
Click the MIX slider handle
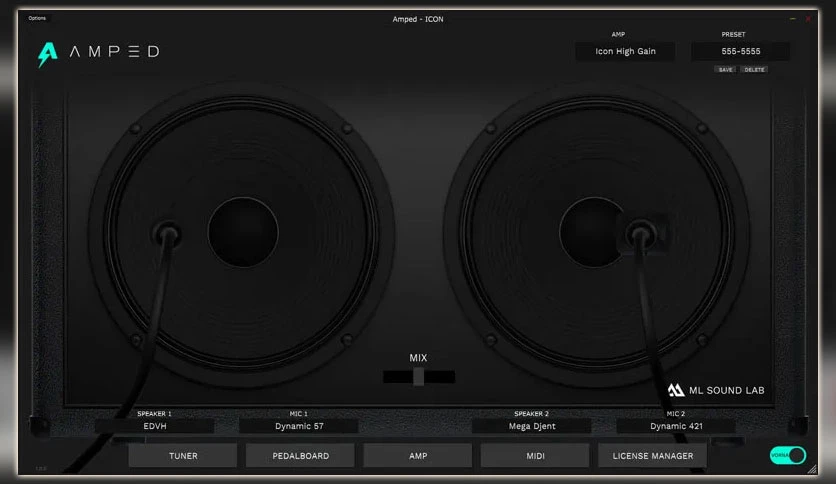coord(419,376)
